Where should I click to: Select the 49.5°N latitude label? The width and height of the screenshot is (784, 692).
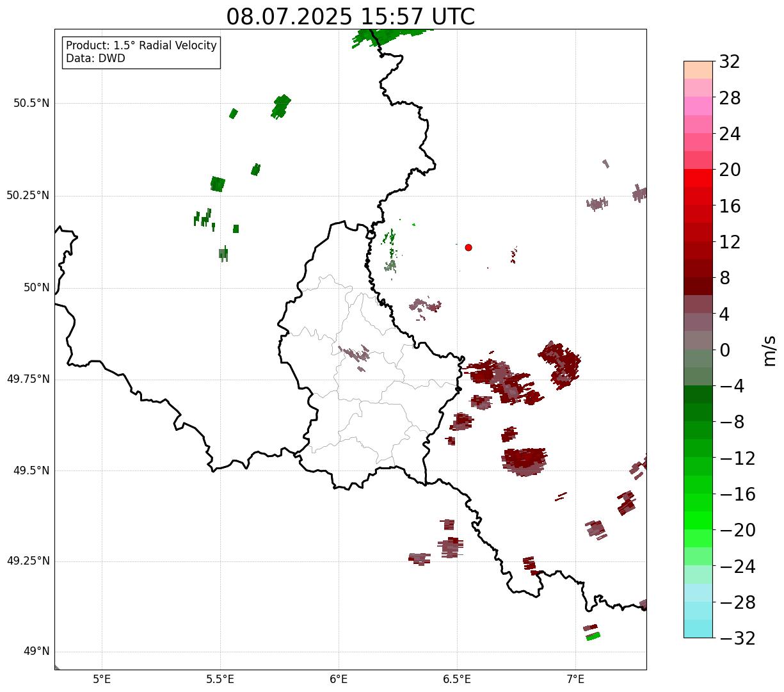(x=31, y=471)
